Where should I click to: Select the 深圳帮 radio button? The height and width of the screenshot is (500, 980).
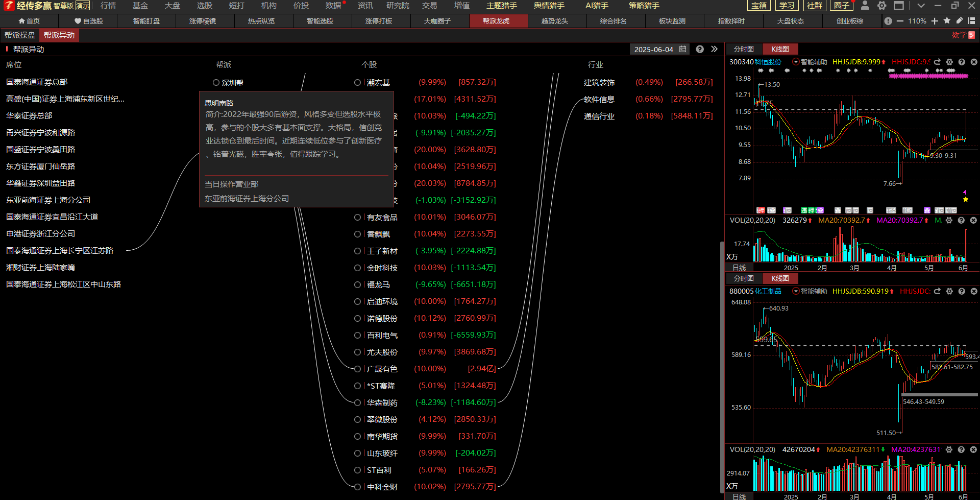[216, 82]
